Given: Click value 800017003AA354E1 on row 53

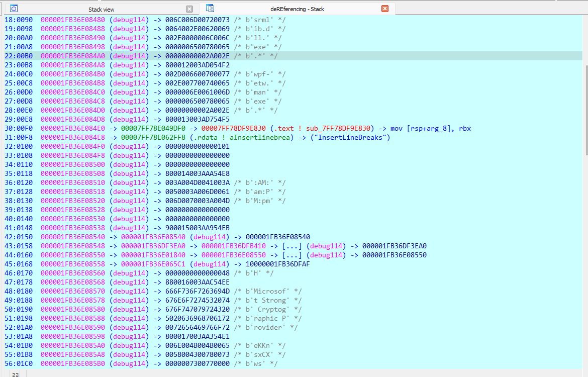Looking at the screenshot, I should (197, 336).
